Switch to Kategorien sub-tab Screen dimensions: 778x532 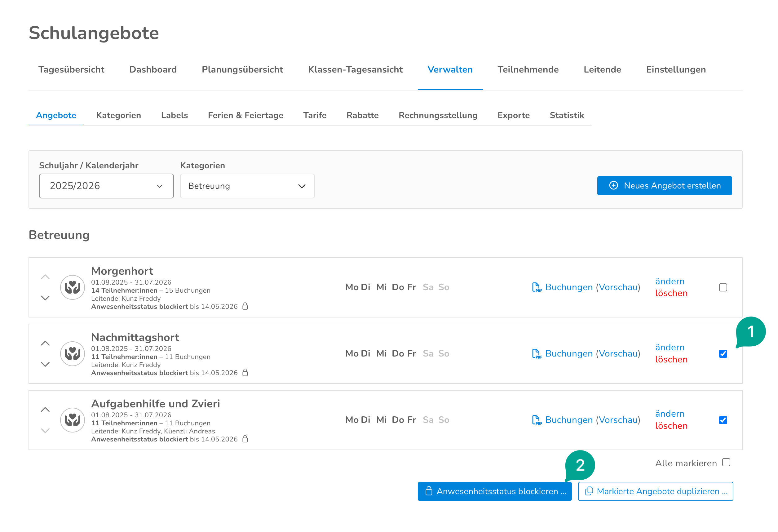tap(118, 115)
